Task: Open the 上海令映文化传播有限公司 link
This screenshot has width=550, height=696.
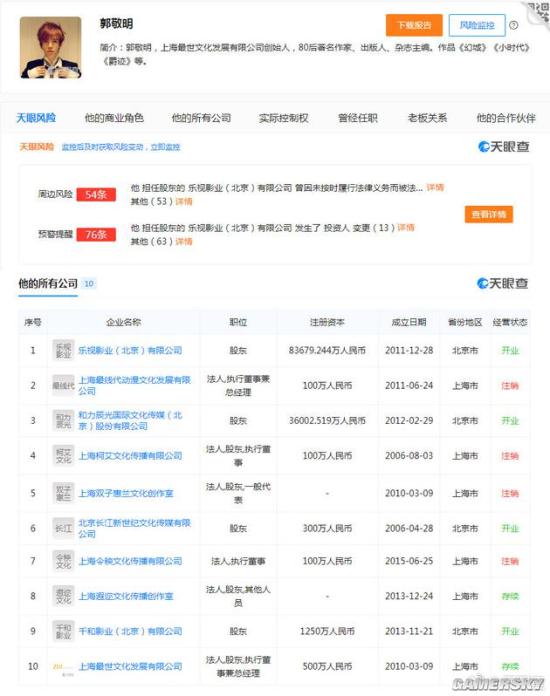Action: coord(130,561)
